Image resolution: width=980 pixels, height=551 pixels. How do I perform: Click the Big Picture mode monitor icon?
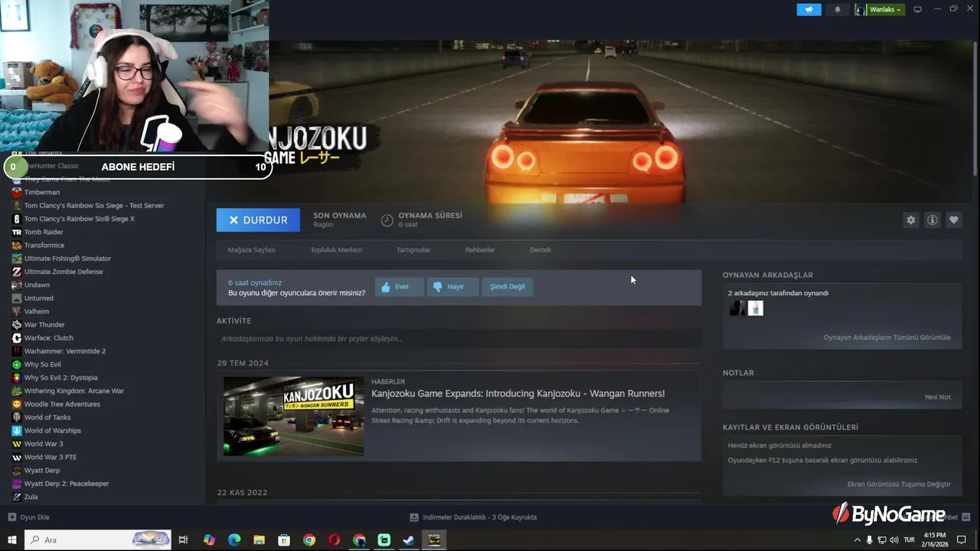tap(917, 10)
